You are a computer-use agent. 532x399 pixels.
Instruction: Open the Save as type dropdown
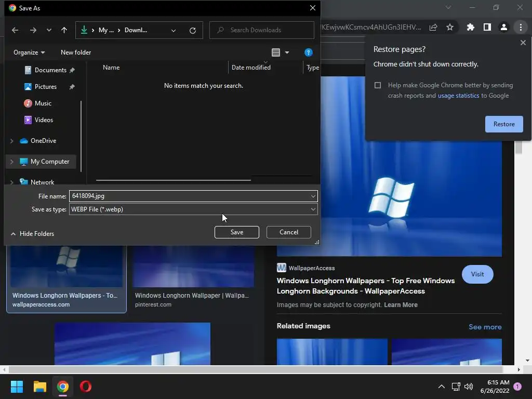(193, 209)
